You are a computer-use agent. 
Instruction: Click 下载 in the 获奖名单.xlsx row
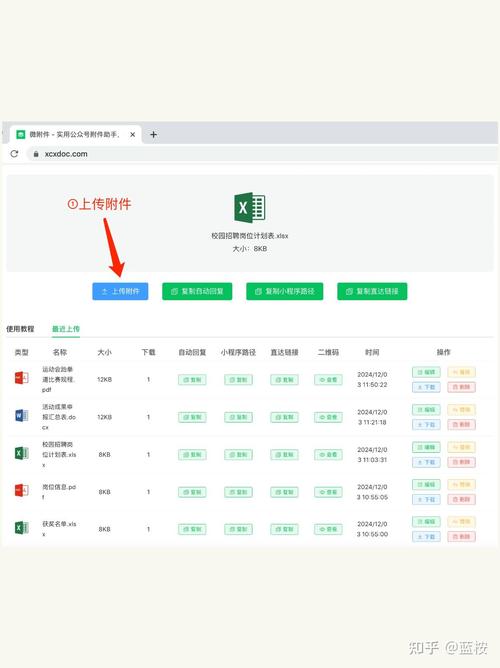tap(426, 537)
